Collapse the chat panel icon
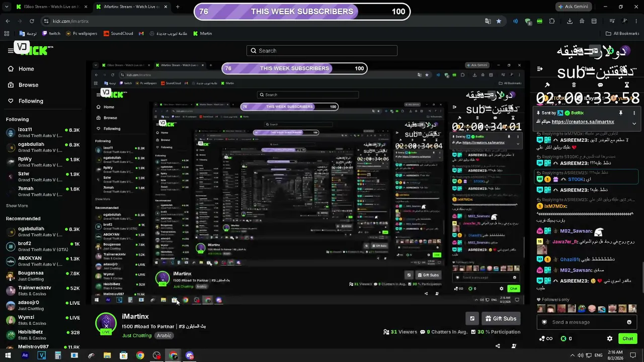The width and height of the screenshot is (644, 362). point(540,69)
